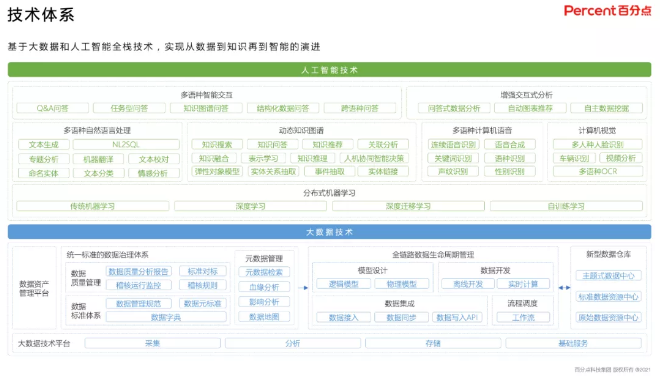The height and width of the screenshot is (378, 663).
Task: Select the 数据元标准 box
Action: point(203,304)
